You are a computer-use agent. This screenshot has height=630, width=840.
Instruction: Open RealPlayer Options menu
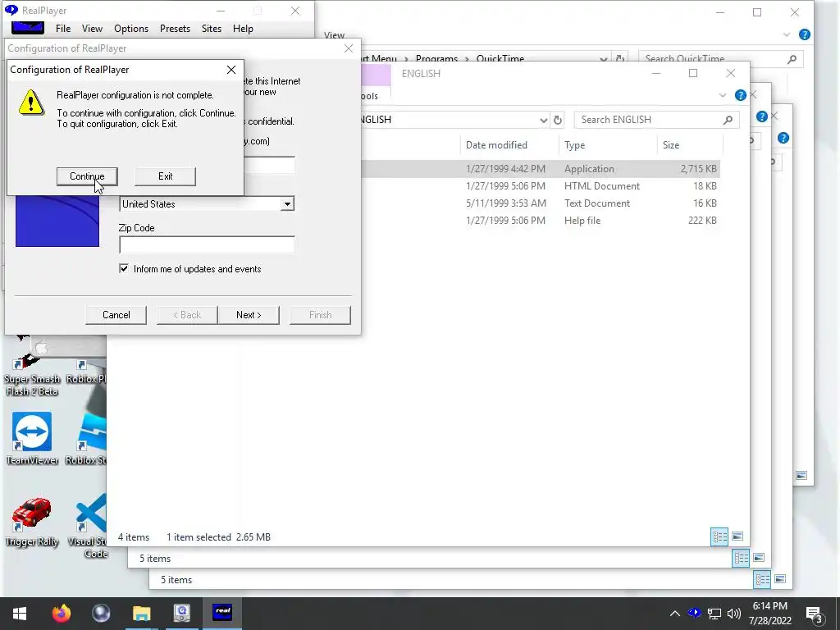coord(131,29)
